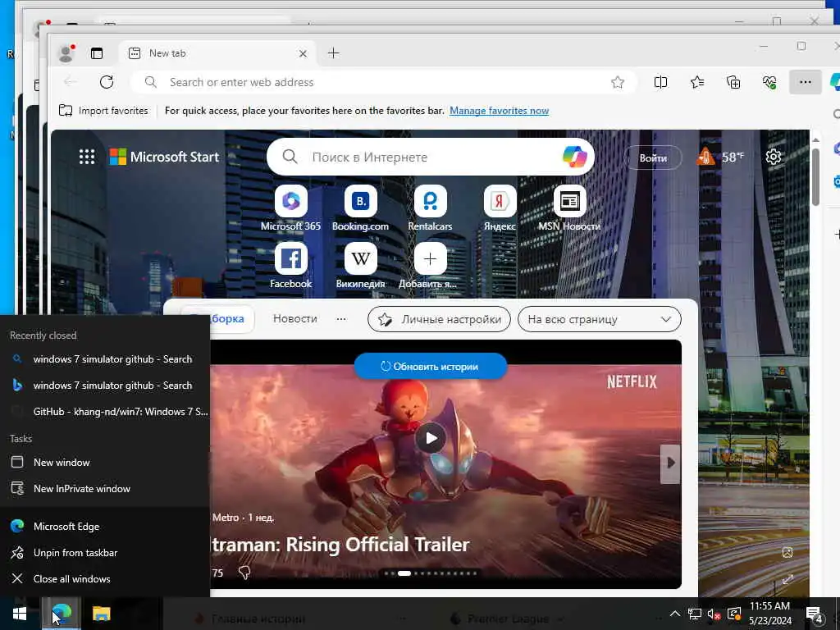Open Settings and more ellipsis menu

point(806,82)
